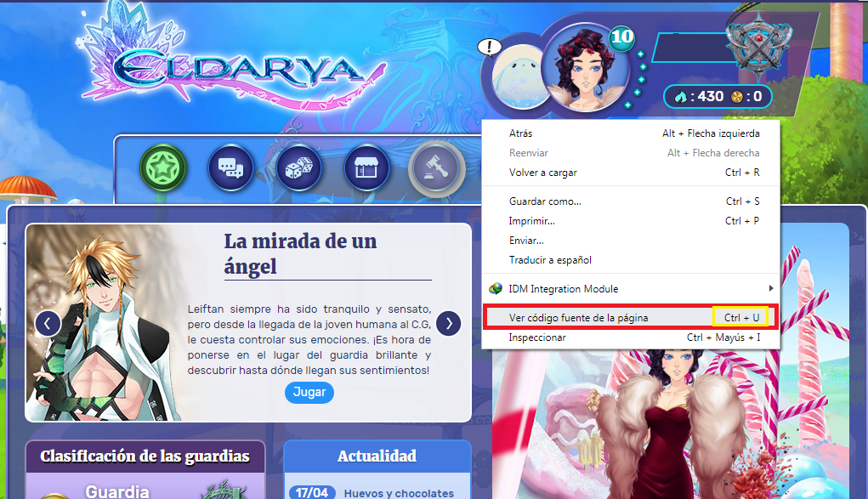
Task: Click the Jugar button
Action: pos(309,392)
